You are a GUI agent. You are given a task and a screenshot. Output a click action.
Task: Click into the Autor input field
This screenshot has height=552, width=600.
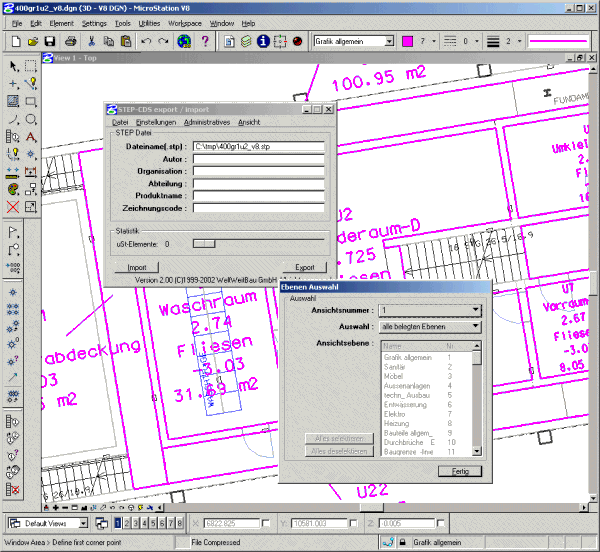[259, 159]
